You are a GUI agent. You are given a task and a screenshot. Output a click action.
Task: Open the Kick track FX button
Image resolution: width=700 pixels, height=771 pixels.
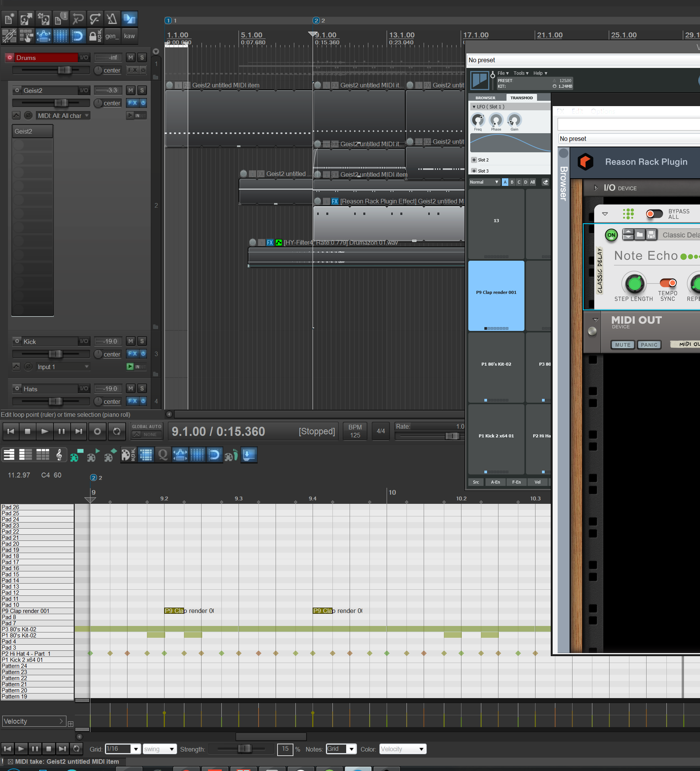(132, 354)
